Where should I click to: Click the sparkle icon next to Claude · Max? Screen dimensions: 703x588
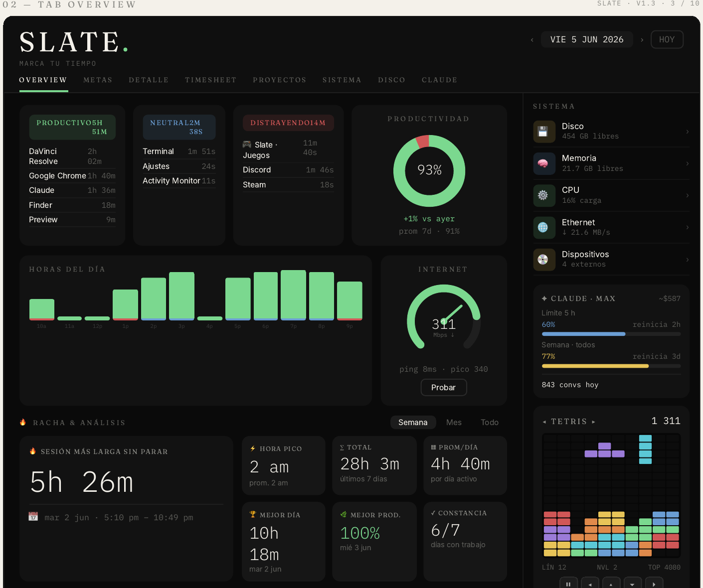(544, 298)
